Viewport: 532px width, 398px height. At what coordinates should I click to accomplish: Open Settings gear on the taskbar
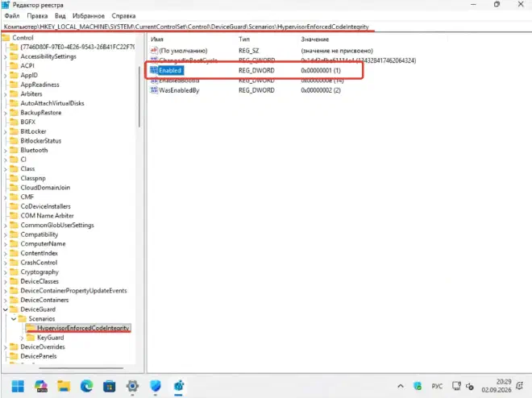(x=132, y=386)
